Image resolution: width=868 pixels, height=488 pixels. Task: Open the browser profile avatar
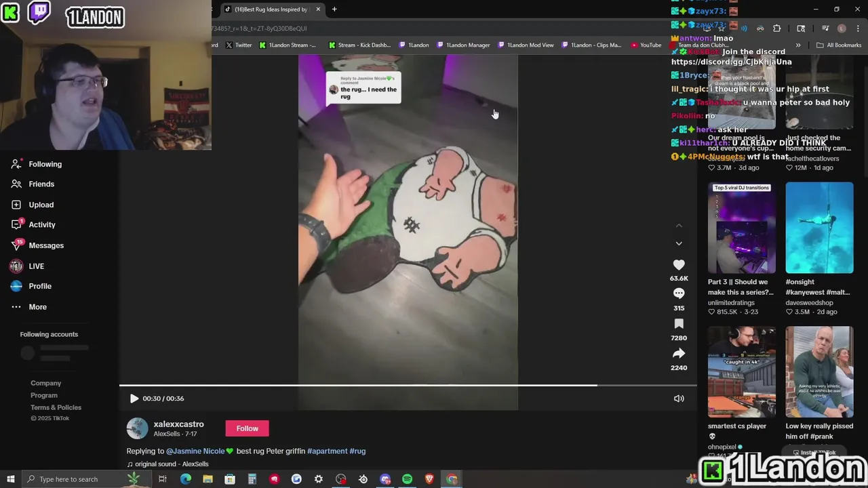click(842, 28)
